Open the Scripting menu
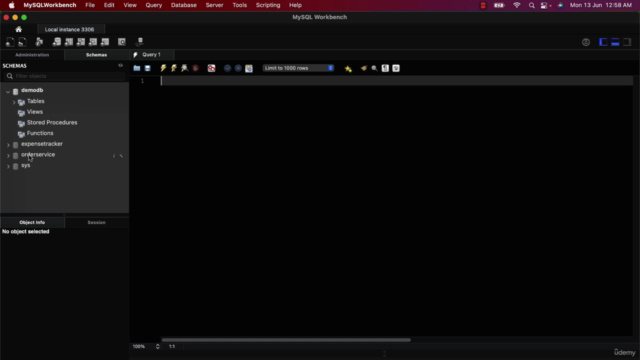The width and height of the screenshot is (640, 360). 268,5
